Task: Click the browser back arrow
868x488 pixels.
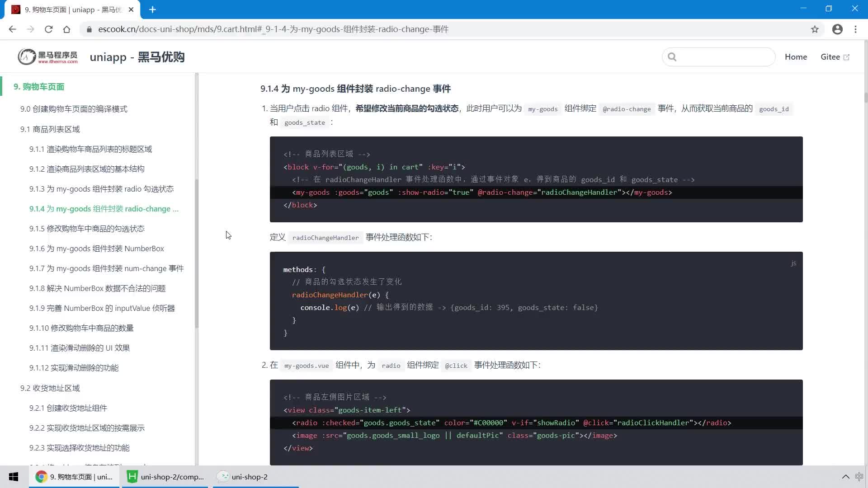Action: click(x=12, y=29)
